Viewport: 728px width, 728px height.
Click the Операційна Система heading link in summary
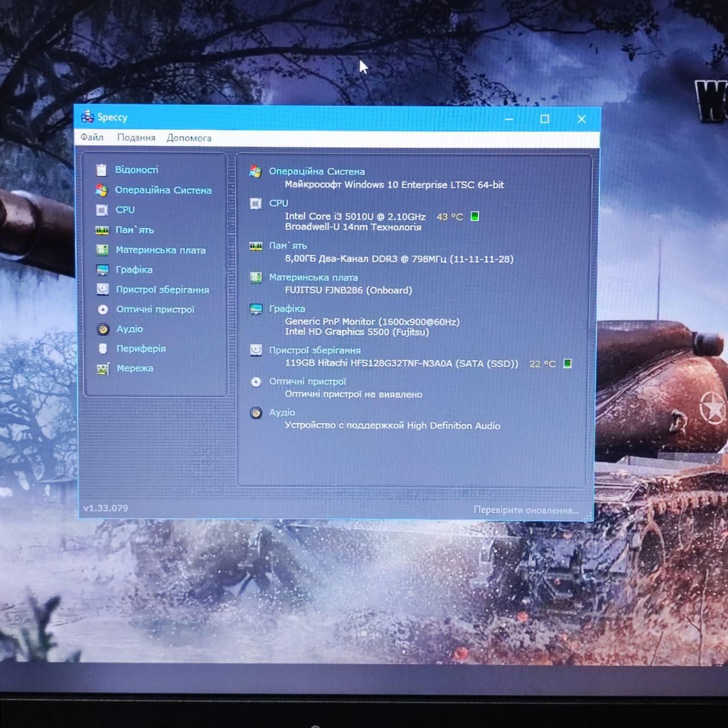pos(317,171)
